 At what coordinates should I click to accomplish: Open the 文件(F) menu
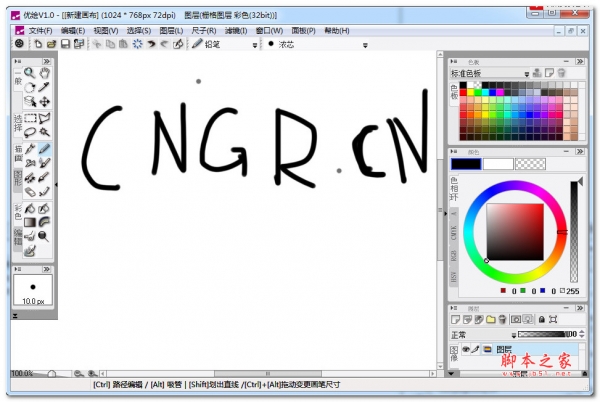[x=41, y=31]
